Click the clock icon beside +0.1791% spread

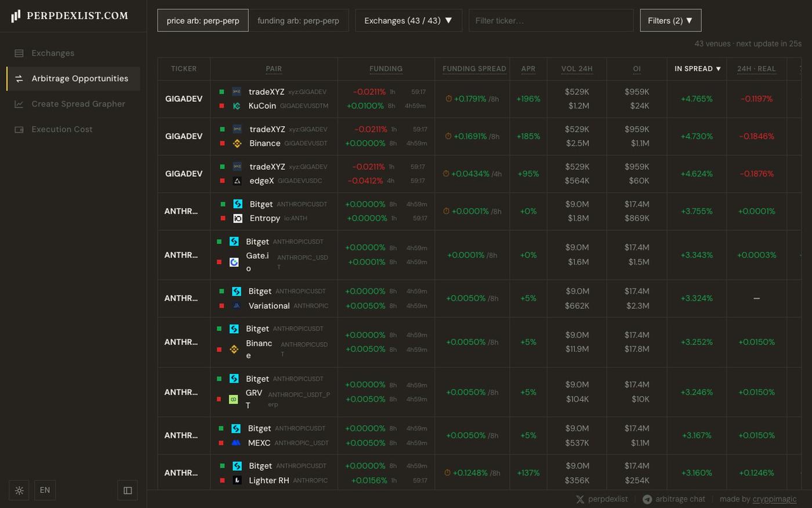(x=448, y=99)
